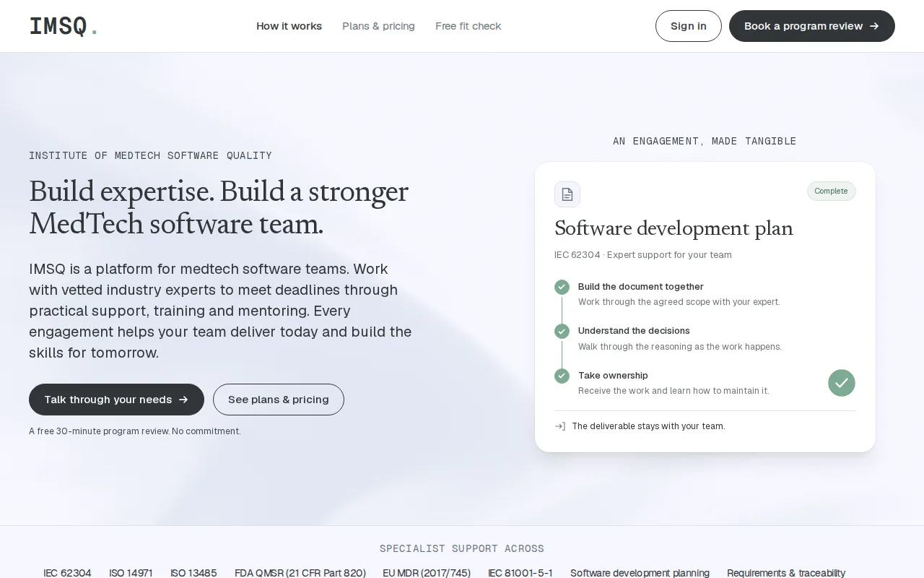
Task: Click 'A free 30-minute program review' note
Action: [135, 431]
